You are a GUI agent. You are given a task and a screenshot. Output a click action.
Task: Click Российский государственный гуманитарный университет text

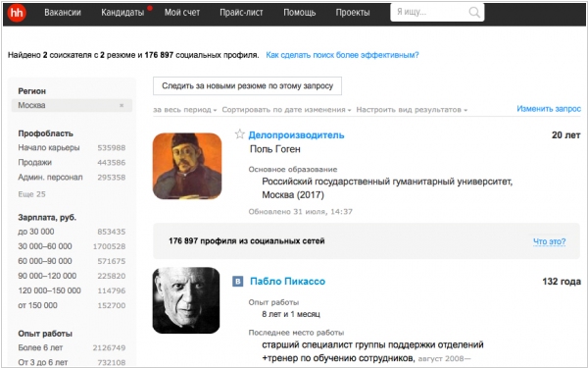pos(387,182)
